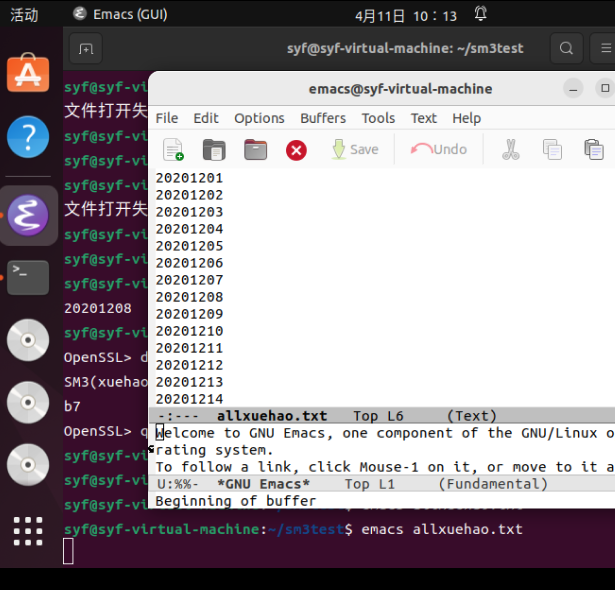Open the Emacs (GUI) app menu in top bar
615x590 pixels.
pyautogui.click(x=120, y=15)
